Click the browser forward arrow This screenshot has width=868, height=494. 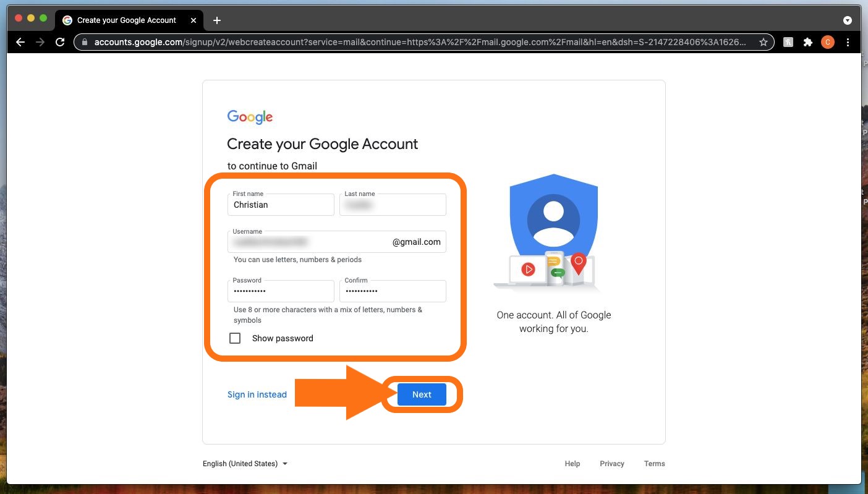(40, 42)
